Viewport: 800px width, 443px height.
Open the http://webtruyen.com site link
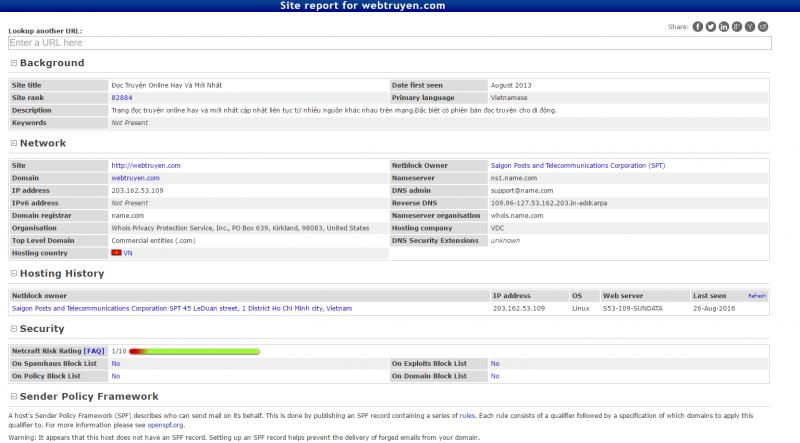[146, 165]
